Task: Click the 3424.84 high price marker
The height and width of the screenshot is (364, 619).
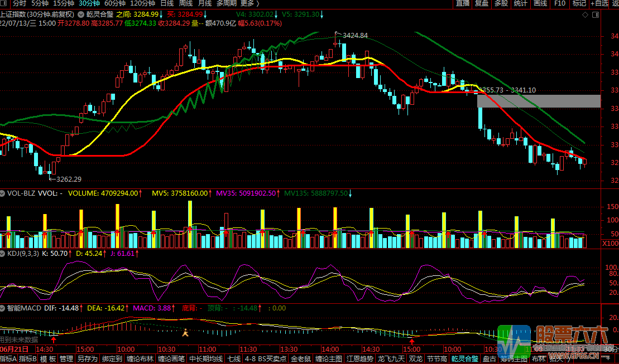Action: click(355, 35)
